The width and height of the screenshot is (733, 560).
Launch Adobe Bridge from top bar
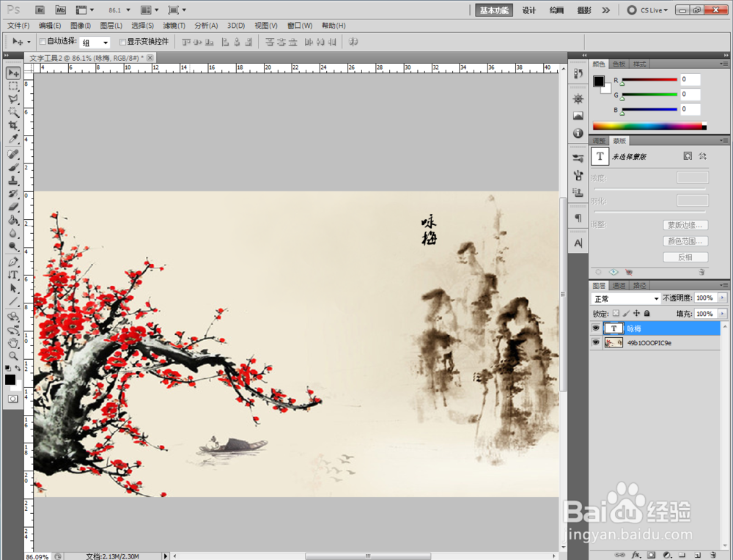point(40,10)
